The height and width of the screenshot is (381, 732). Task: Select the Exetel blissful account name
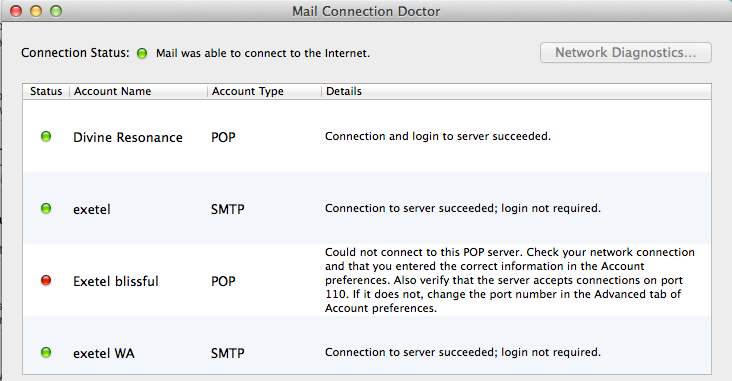pyautogui.click(x=116, y=281)
